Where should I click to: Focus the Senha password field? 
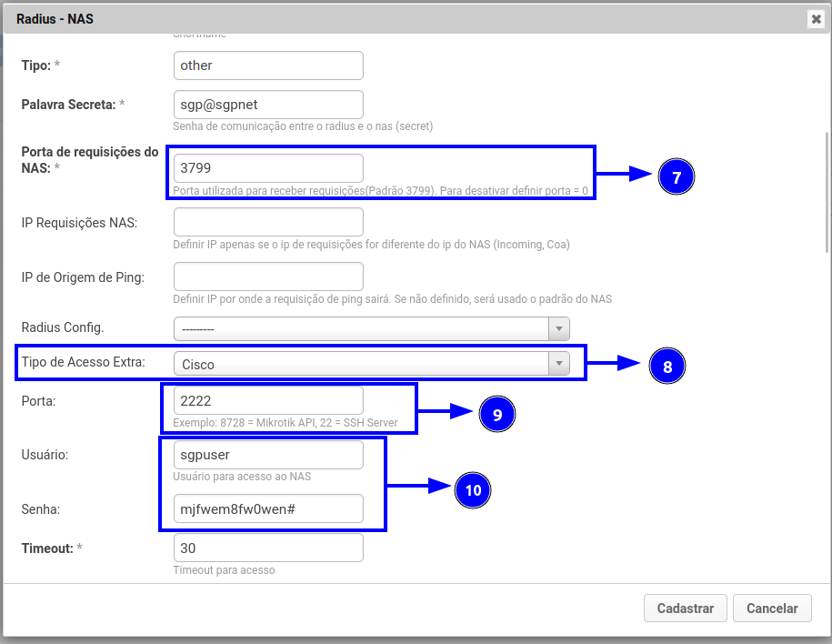[268, 508]
